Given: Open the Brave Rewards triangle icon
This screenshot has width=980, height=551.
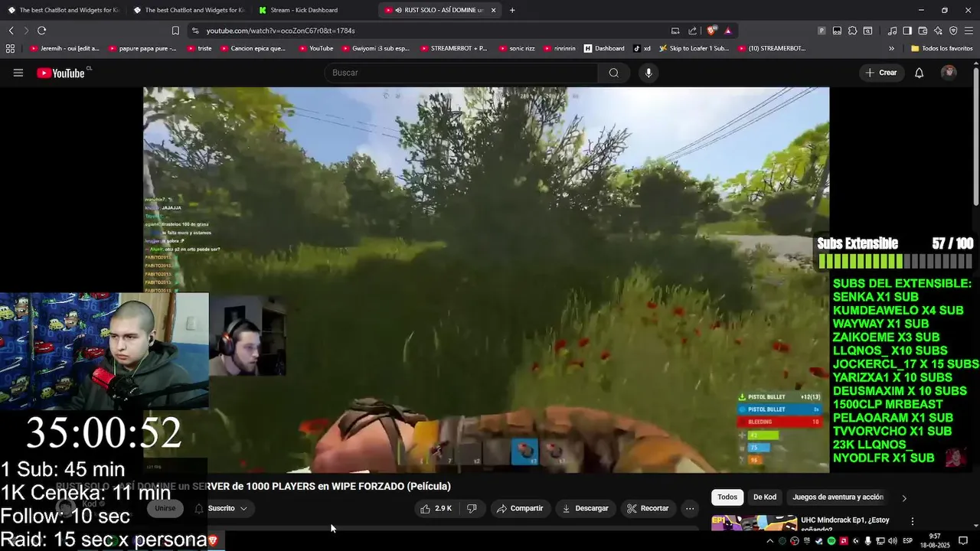Looking at the screenshot, I should click(x=727, y=31).
